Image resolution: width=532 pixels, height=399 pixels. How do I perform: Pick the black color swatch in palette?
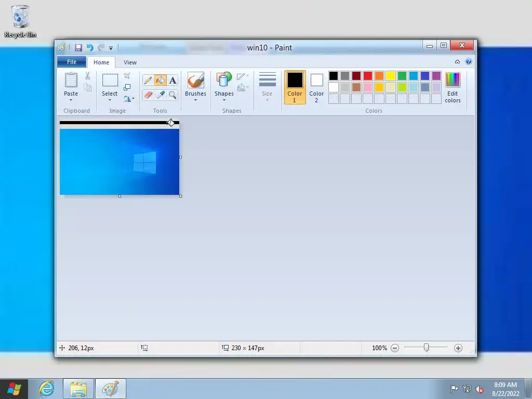pyautogui.click(x=334, y=76)
